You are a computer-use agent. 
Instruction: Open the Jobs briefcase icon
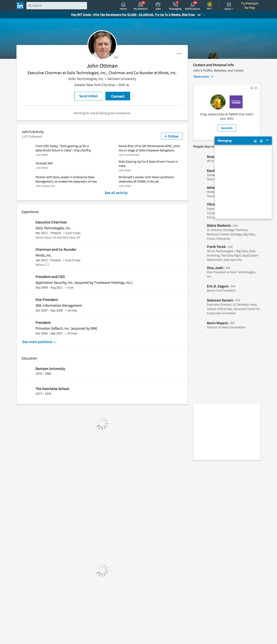pyautogui.click(x=158, y=5)
